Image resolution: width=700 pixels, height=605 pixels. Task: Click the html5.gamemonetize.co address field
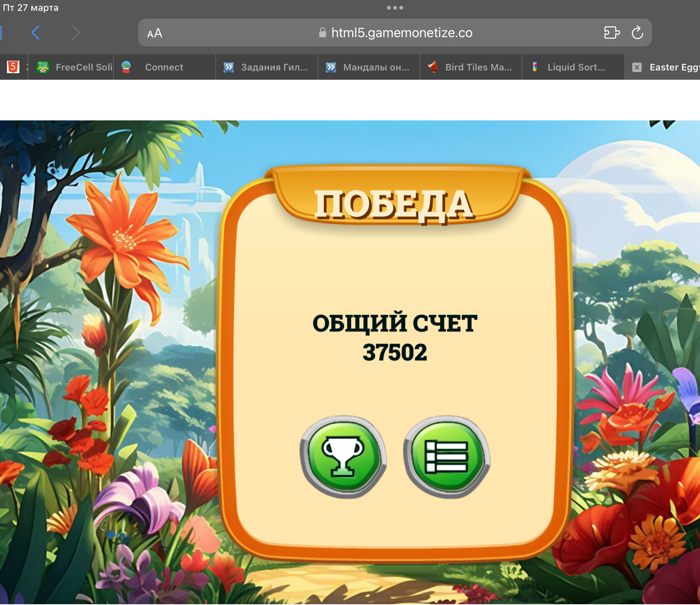(x=401, y=33)
